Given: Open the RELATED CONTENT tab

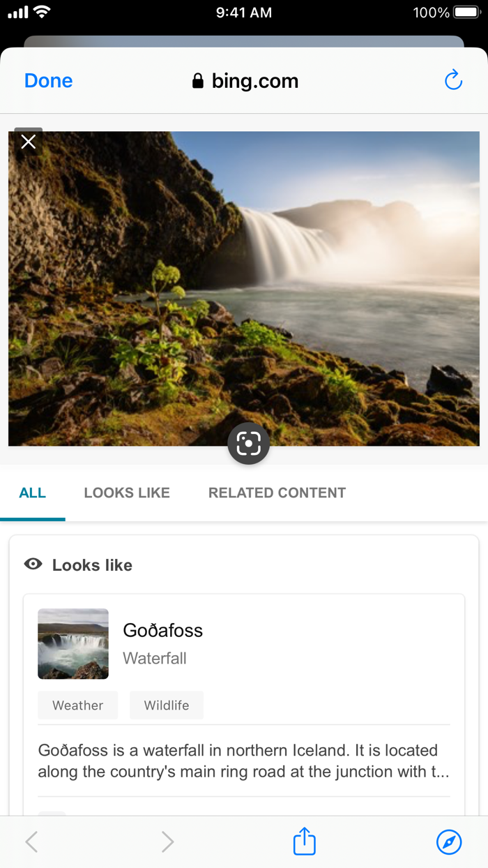Looking at the screenshot, I should point(276,493).
